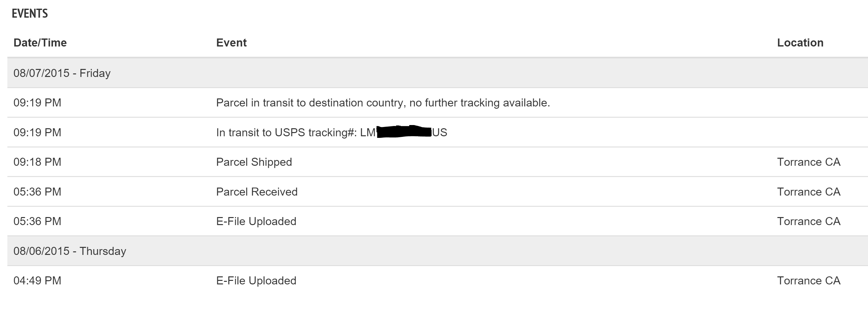Image resolution: width=868 pixels, height=311 pixels.
Task: Click Torrance CA location in the 04:49 PM row
Action: (x=808, y=281)
